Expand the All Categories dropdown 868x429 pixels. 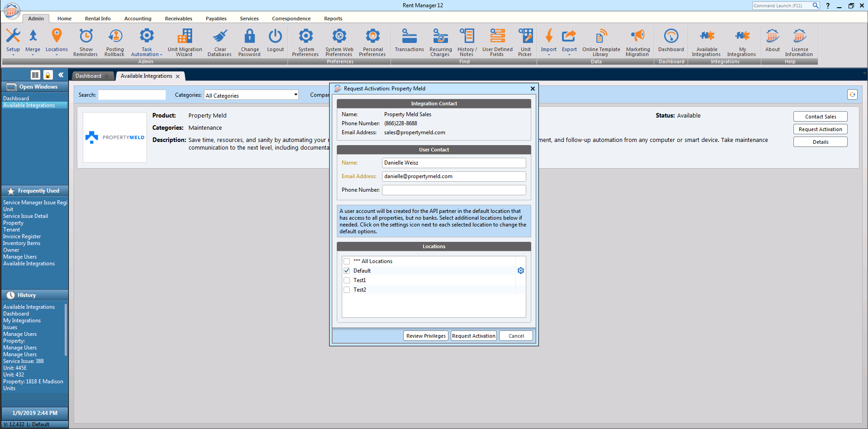296,95
